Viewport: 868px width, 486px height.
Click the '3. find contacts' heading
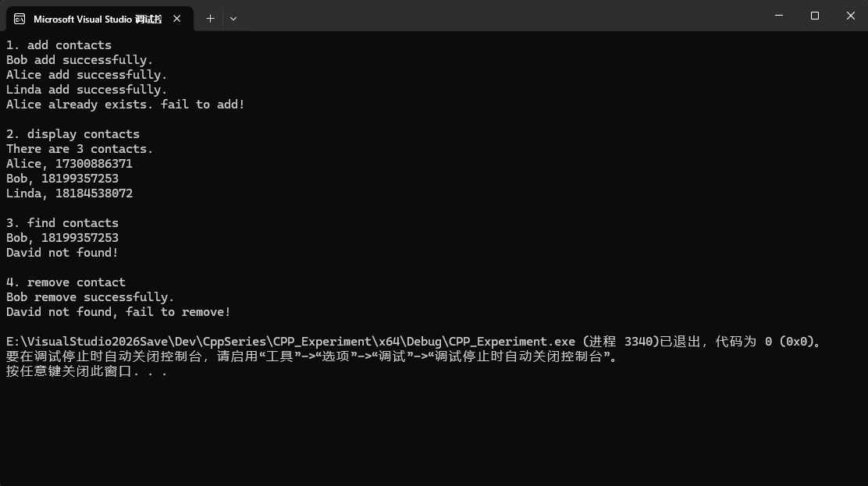(62, 222)
